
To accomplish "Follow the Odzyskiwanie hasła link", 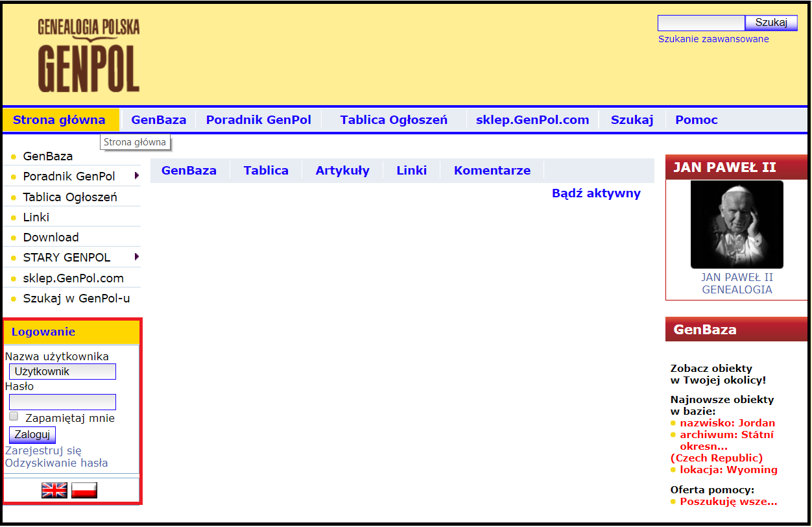I will [56, 463].
